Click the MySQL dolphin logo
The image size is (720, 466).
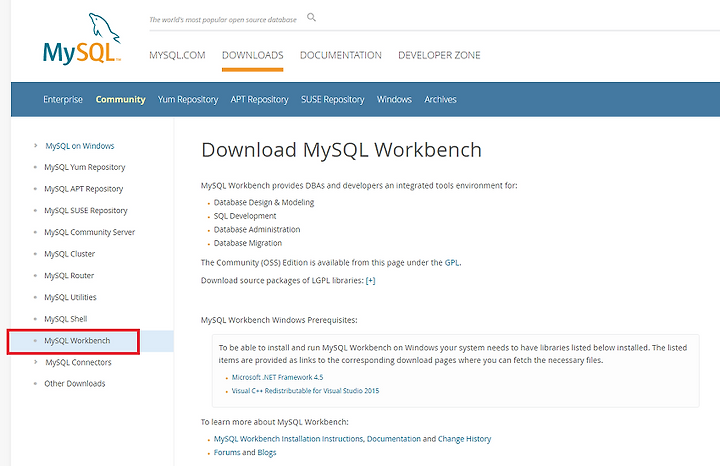coord(82,39)
